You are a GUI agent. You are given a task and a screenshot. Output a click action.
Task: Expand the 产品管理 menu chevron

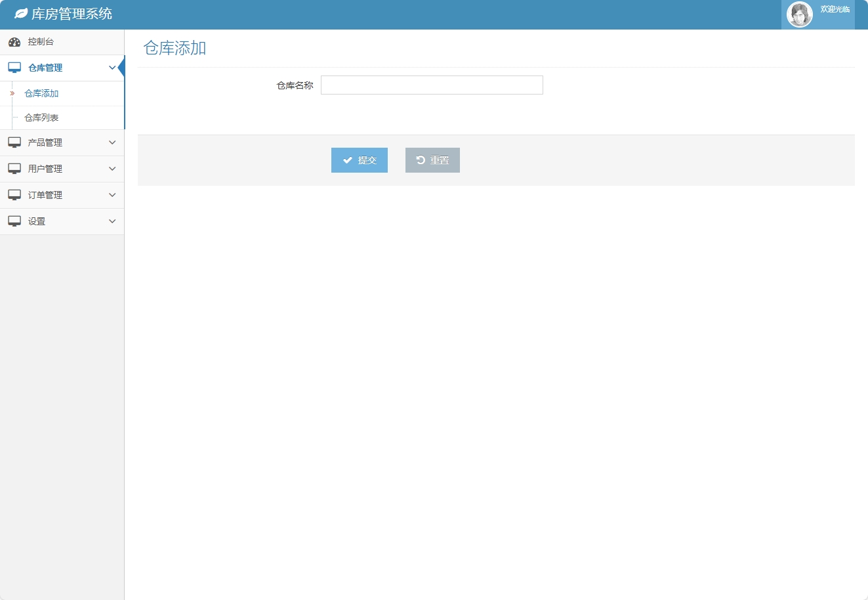112,142
